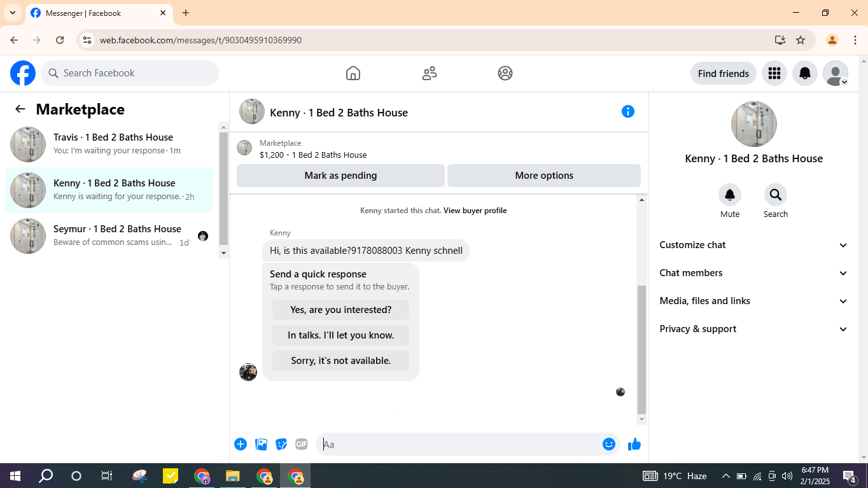This screenshot has height=488, width=868.
Task: Attach a photo using the image icon
Action: [261, 444]
